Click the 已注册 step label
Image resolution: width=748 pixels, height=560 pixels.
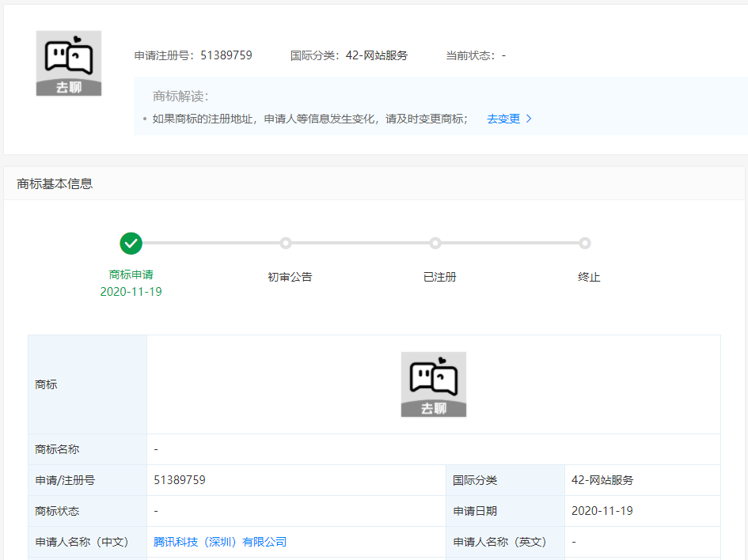click(x=440, y=277)
